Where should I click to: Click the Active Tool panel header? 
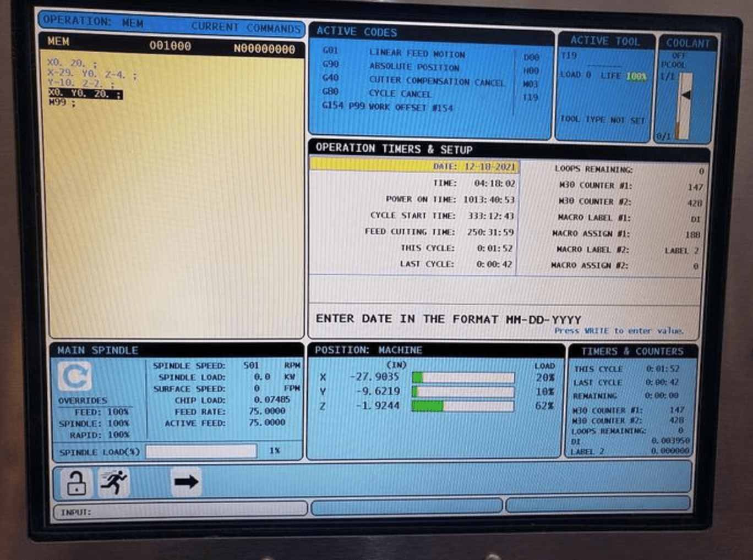point(605,41)
